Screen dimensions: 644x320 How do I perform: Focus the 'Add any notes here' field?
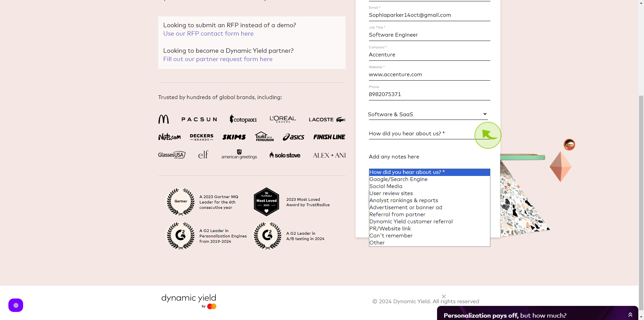[429, 157]
